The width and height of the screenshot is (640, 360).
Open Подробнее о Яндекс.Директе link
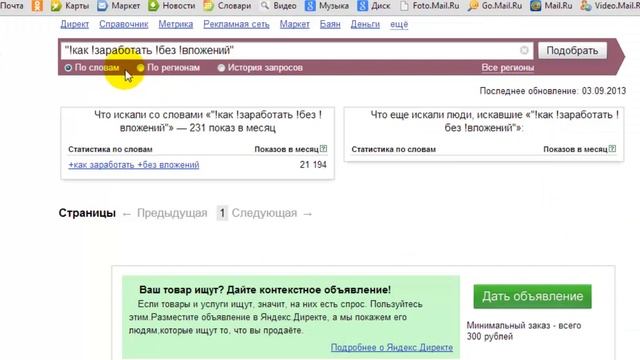[392, 347]
